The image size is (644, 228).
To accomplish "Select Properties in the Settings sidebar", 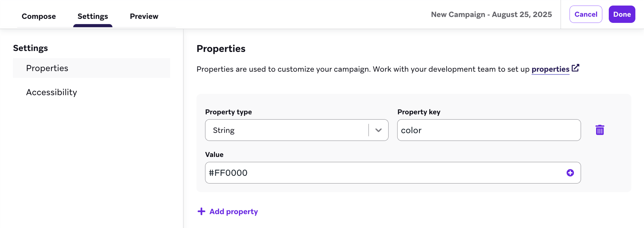I will (x=47, y=68).
